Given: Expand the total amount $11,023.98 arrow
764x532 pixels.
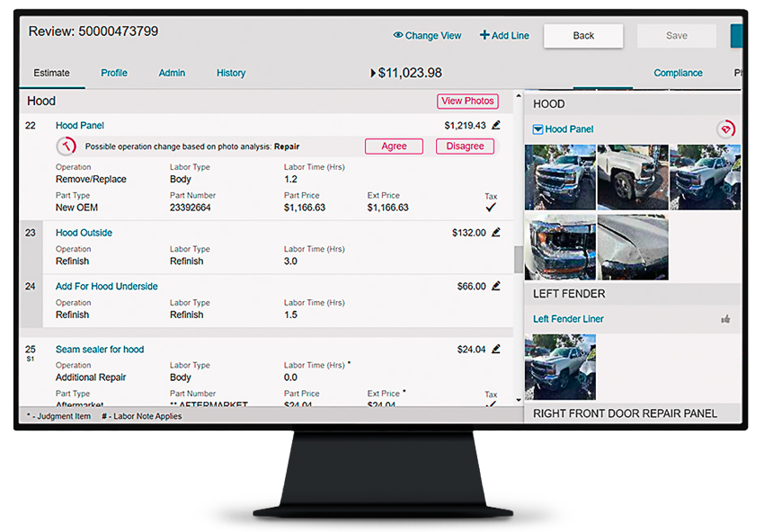Looking at the screenshot, I should coord(373,73).
